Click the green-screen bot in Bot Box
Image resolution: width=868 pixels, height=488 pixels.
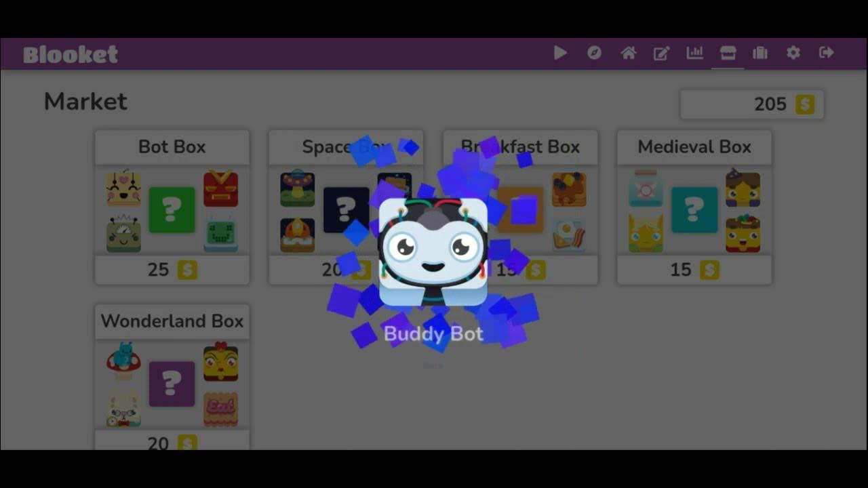point(221,235)
